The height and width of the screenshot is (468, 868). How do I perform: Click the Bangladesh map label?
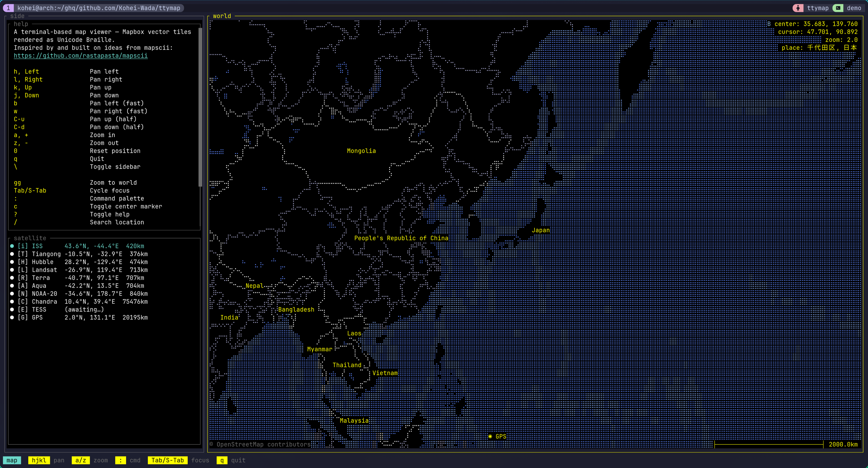(x=296, y=310)
